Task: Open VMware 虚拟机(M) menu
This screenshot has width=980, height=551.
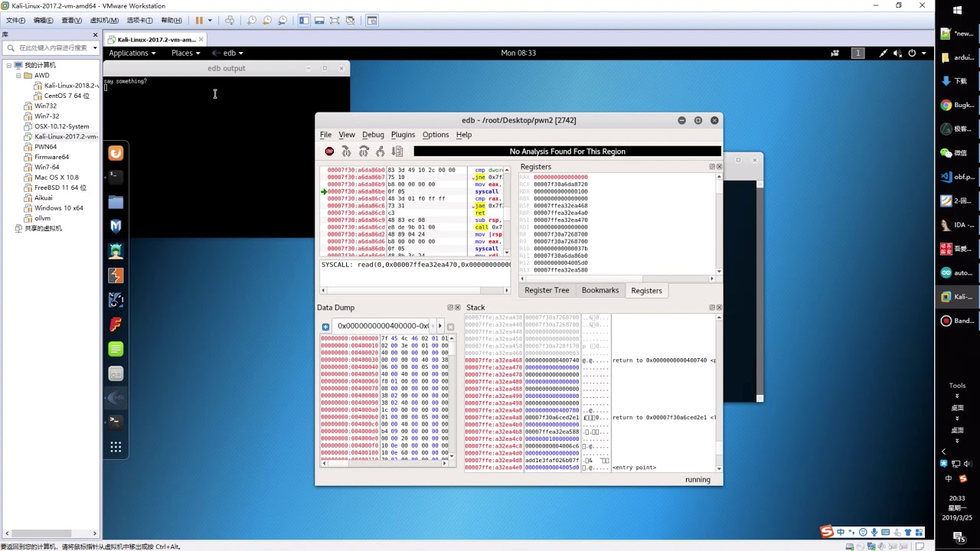Action: pos(104,21)
